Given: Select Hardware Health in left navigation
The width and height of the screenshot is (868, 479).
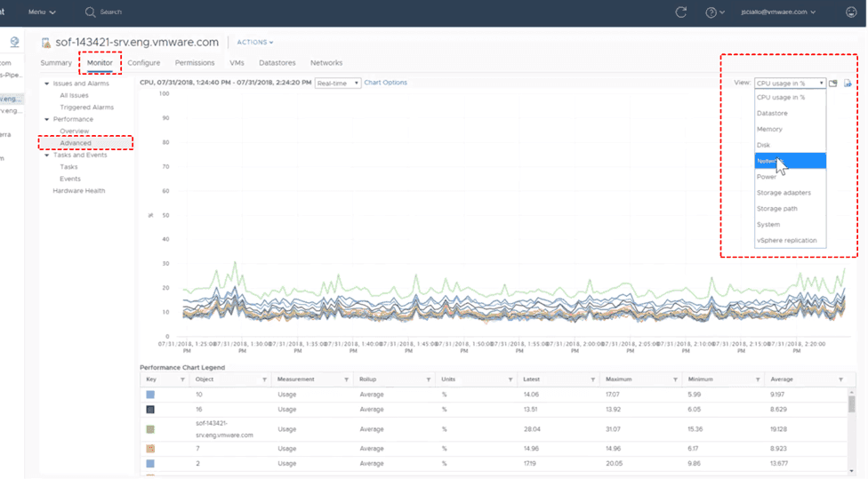Looking at the screenshot, I should [x=78, y=191].
